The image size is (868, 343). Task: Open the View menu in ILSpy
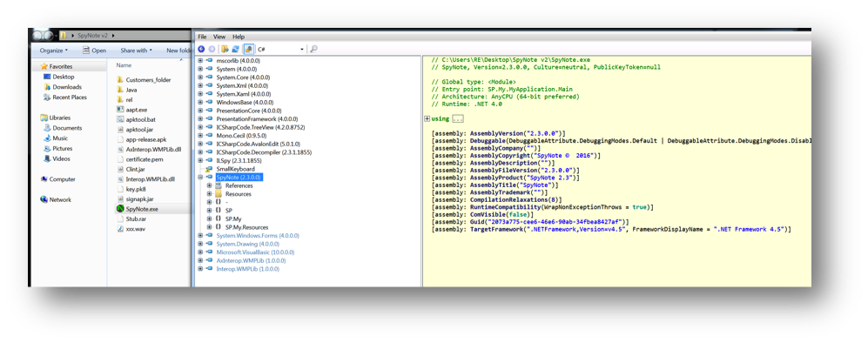point(219,37)
